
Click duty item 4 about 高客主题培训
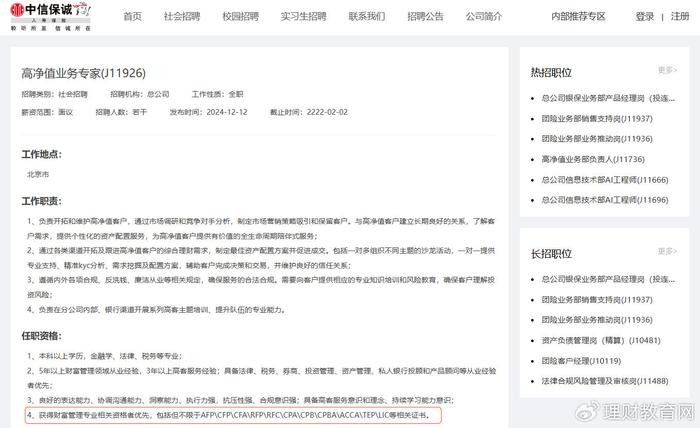[x=156, y=309]
